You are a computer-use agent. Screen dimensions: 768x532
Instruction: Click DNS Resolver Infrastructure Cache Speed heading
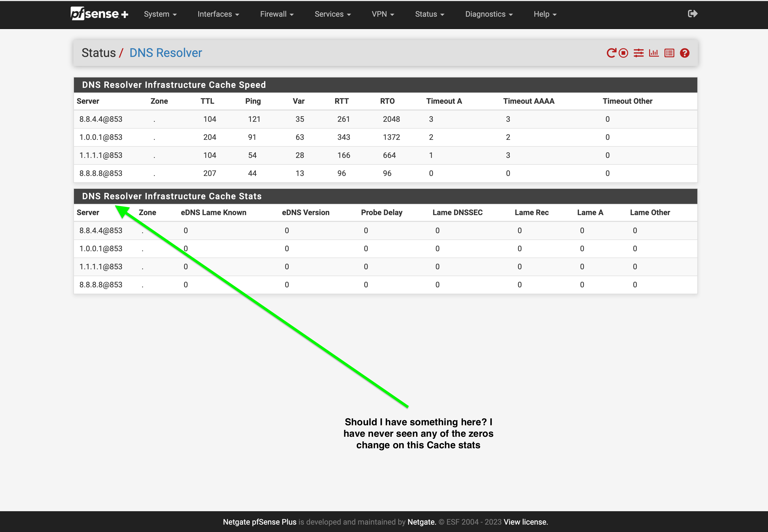[174, 85]
